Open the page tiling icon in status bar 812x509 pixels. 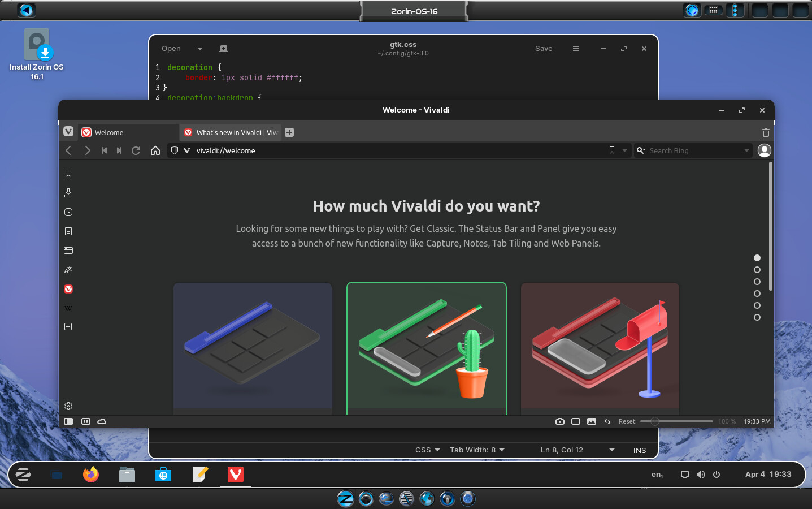[x=576, y=421]
